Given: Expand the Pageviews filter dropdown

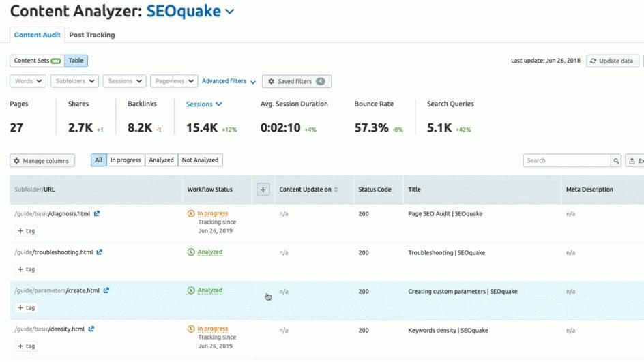Looking at the screenshot, I should (x=174, y=81).
